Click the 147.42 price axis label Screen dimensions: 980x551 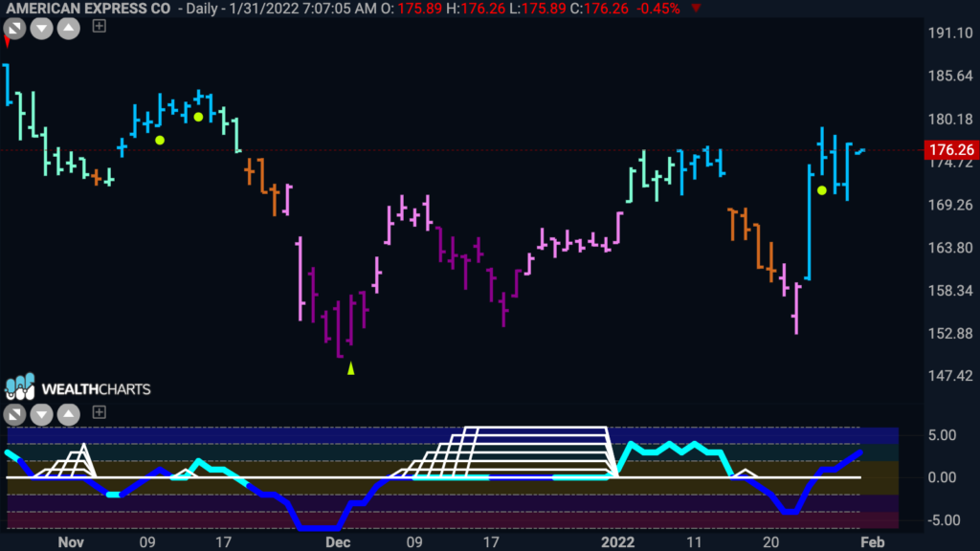coord(950,376)
